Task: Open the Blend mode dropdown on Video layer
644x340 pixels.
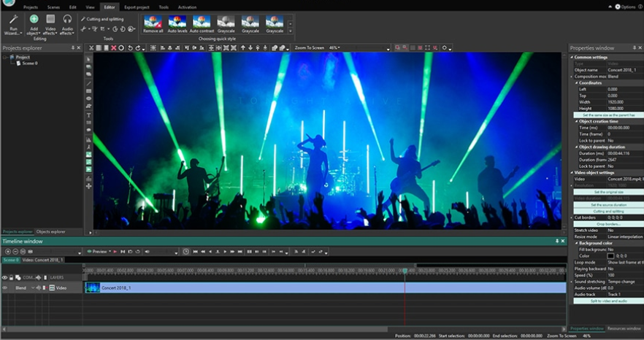Action: (33, 288)
